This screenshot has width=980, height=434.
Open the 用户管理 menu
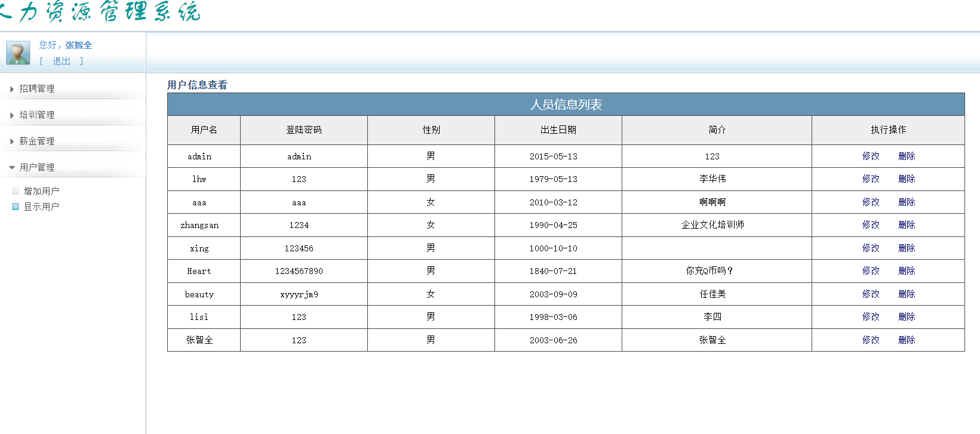(x=37, y=167)
